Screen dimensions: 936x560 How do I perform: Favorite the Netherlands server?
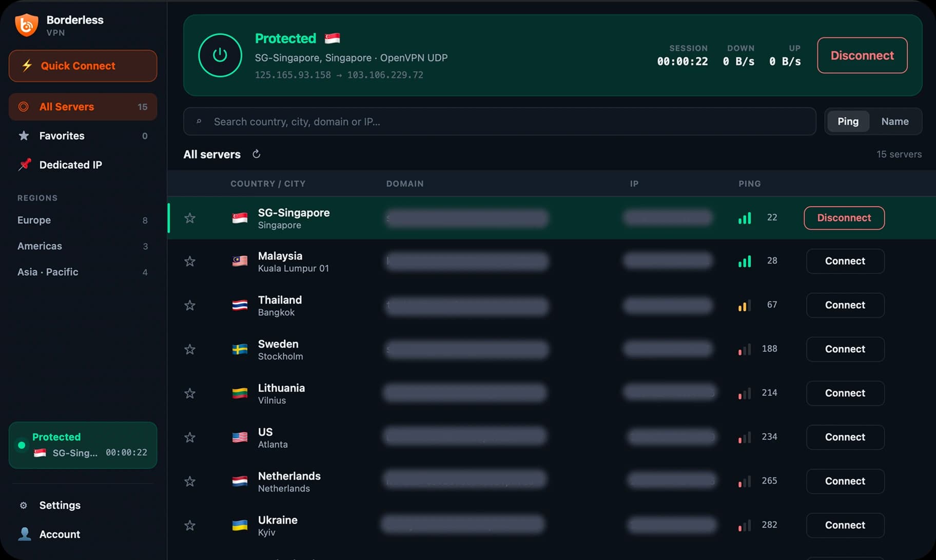tap(190, 482)
